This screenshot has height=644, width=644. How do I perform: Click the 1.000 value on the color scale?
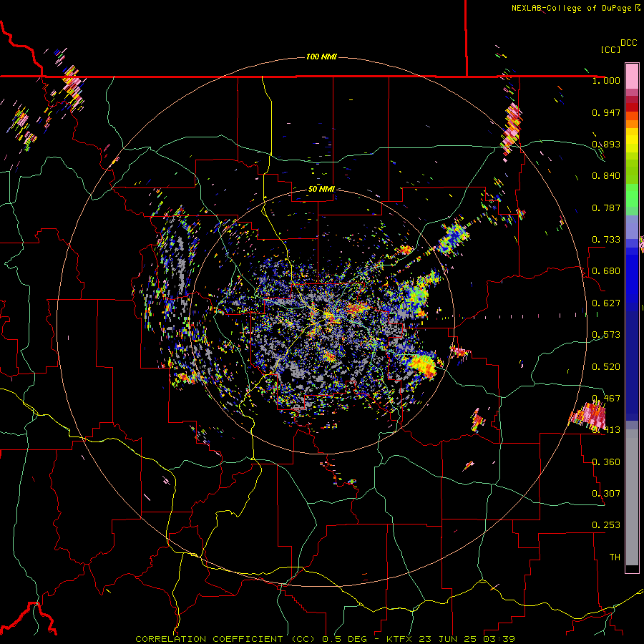click(606, 80)
